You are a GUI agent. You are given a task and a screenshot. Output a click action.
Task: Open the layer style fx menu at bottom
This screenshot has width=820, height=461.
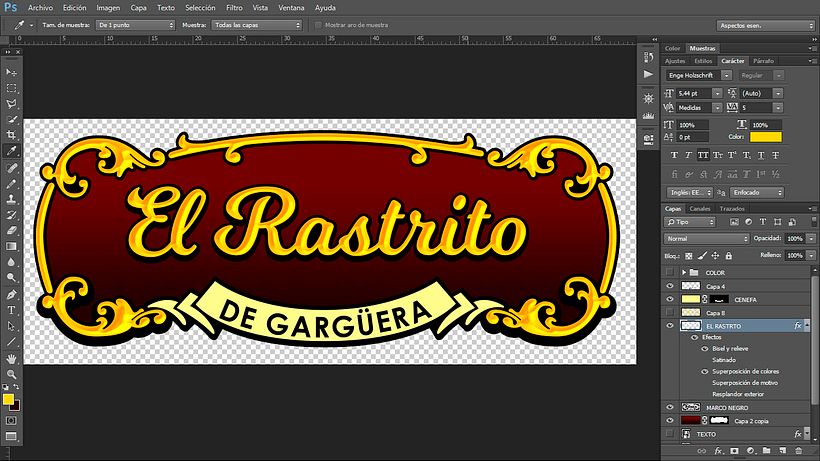click(x=719, y=451)
